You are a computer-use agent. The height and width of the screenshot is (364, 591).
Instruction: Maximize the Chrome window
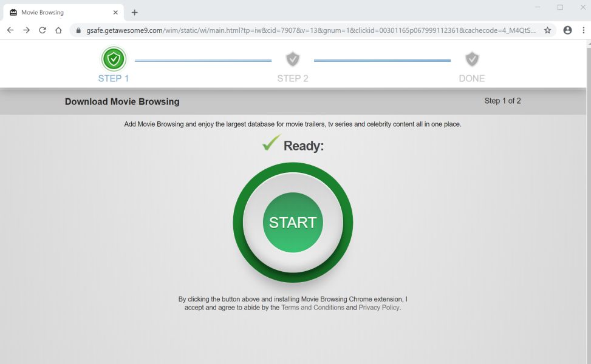point(560,7)
